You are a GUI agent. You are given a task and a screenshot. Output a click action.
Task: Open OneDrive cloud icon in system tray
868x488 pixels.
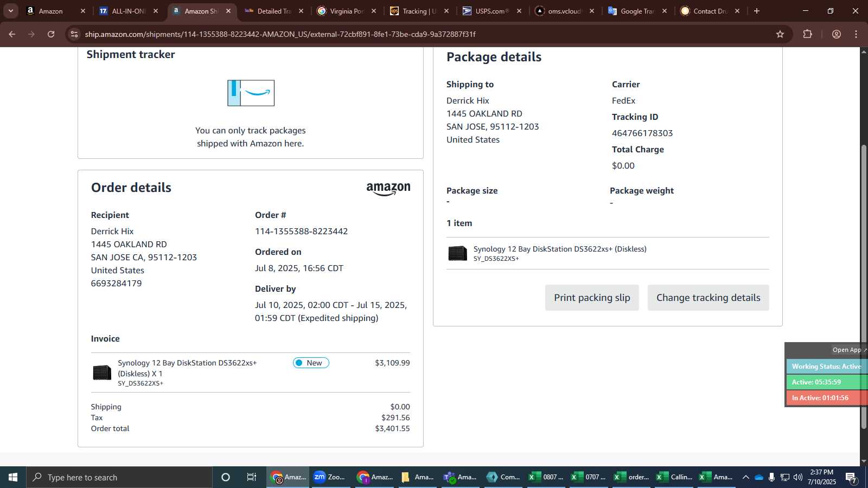click(x=759, y=477)
